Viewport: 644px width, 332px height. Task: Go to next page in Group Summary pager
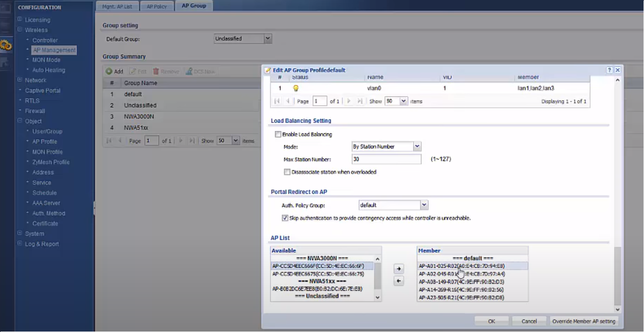181,141
